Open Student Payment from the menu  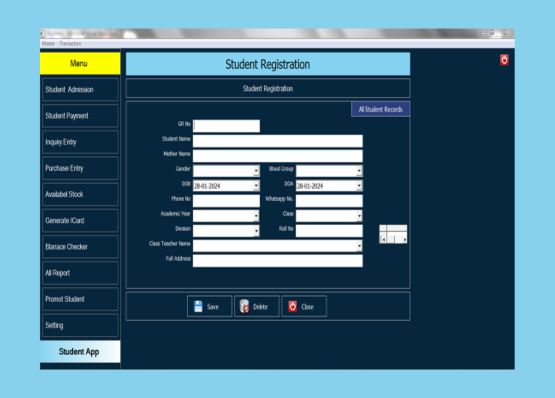(80, 116)
